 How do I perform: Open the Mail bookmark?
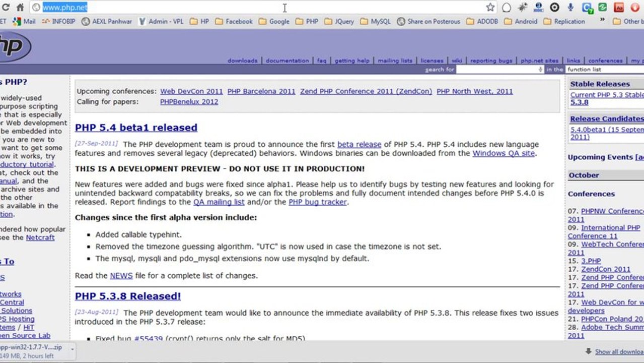[24, 21]
